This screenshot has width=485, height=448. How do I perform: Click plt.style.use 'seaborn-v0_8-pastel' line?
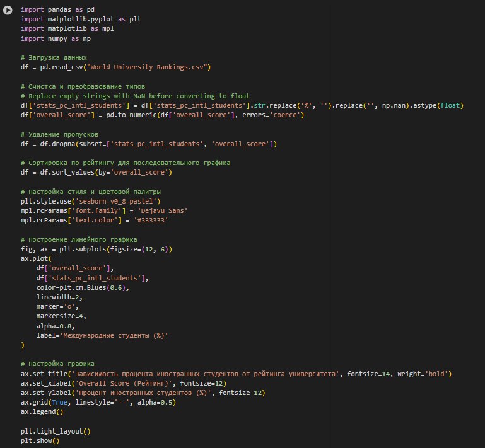(x=91, y=202)
